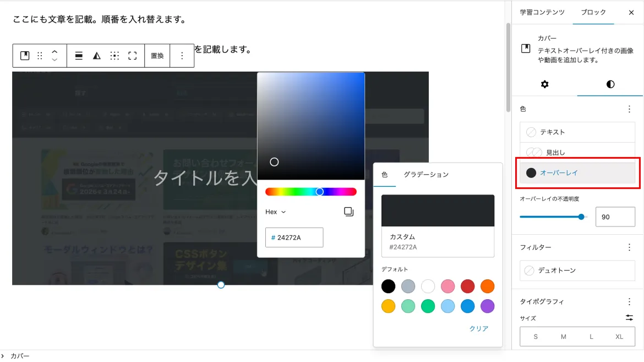This screenshot has height=362, width=644.
Task: Select the XL font size option
Action: [619, 337]
